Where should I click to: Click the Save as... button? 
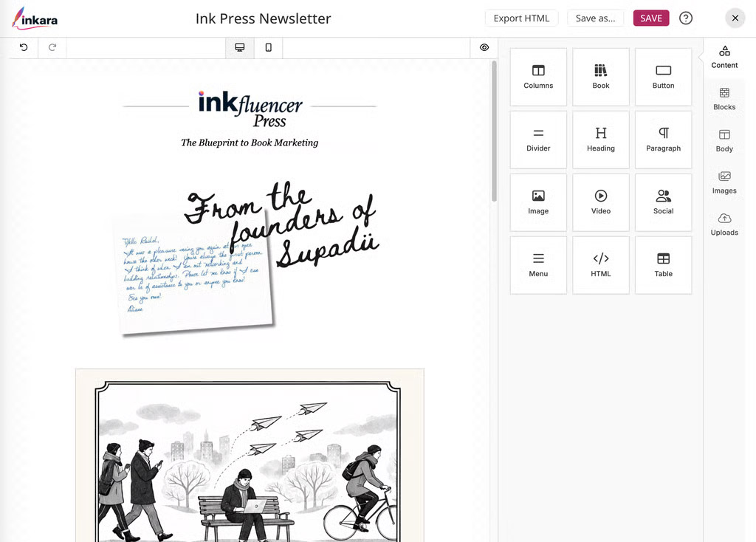(596, 18)
